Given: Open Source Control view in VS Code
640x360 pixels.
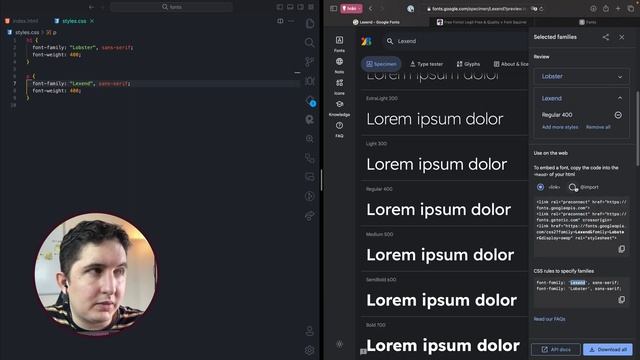Looking at the screenshot, I should (310, 62).
